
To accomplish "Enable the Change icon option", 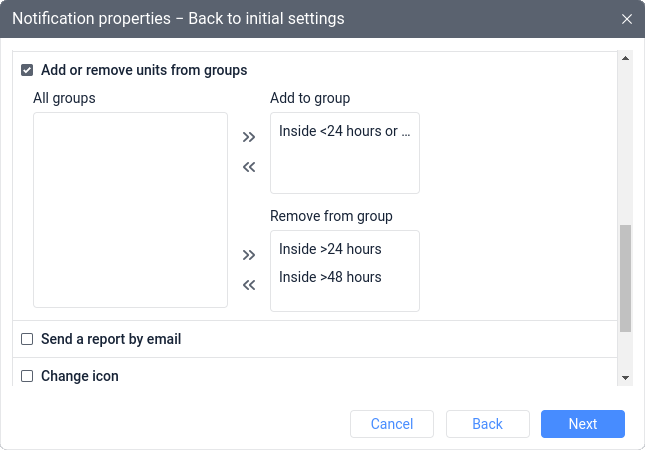I will (27, 376).
